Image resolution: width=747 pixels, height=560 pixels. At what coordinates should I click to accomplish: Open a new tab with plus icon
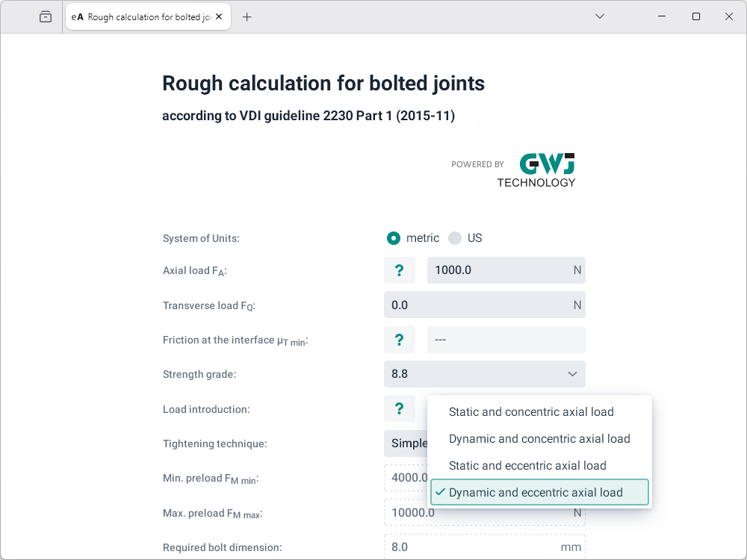point(247,16)
